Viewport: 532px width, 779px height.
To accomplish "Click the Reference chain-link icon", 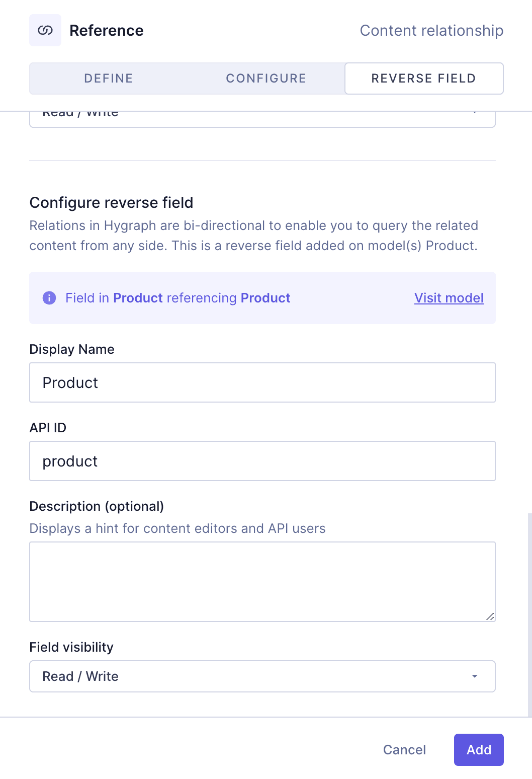I will coord(45,30).
